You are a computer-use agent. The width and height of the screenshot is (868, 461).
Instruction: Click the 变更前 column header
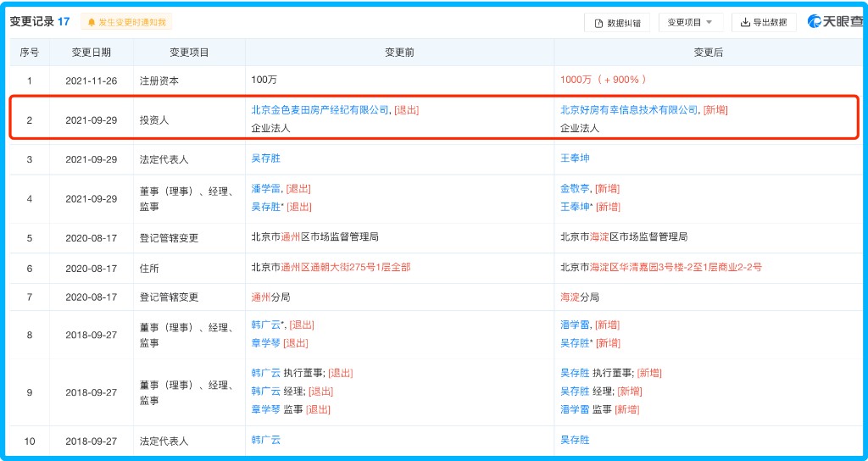400,53
